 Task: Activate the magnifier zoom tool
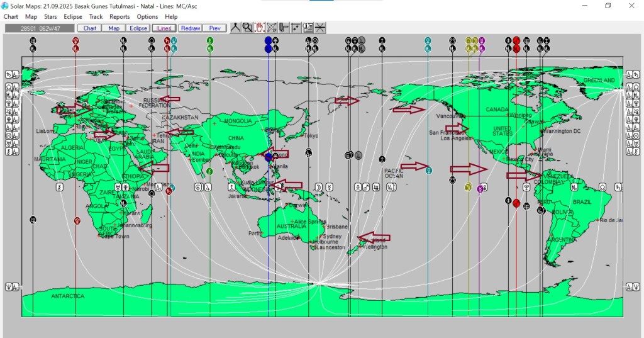point(247,28)
